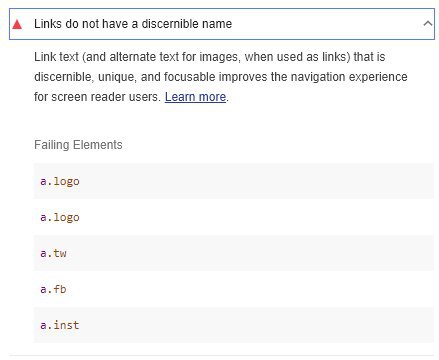
Task: Click the 'for screen reader users.' text
Action: (x=97, y=97)
